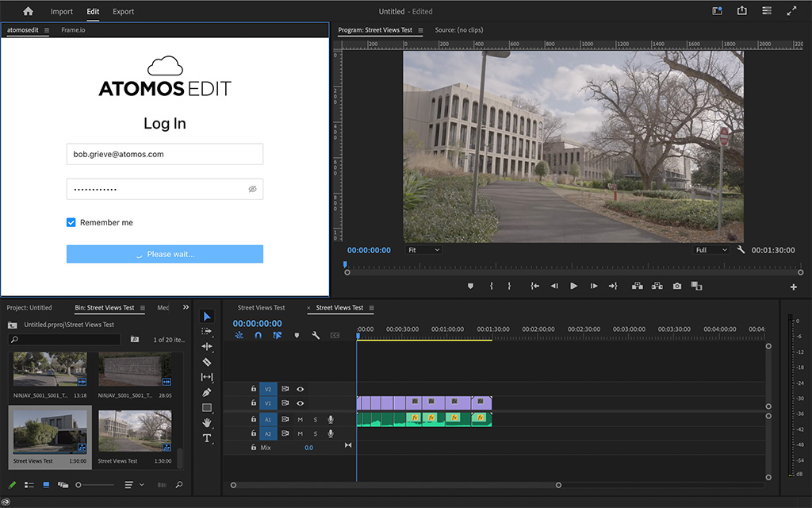This screenshot has width=812, height=508.
Task: Open Program monitor settings wrench
Action: [x=741, y=249]
